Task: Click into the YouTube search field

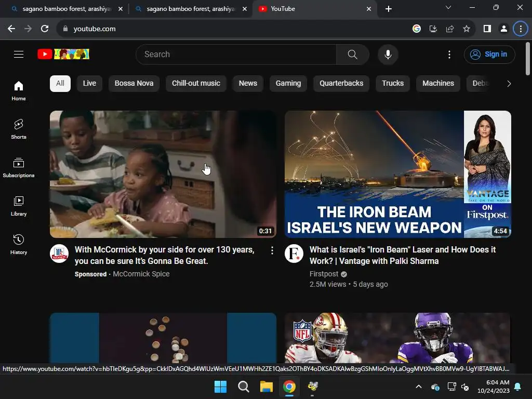Action: [x=236, y=54]
